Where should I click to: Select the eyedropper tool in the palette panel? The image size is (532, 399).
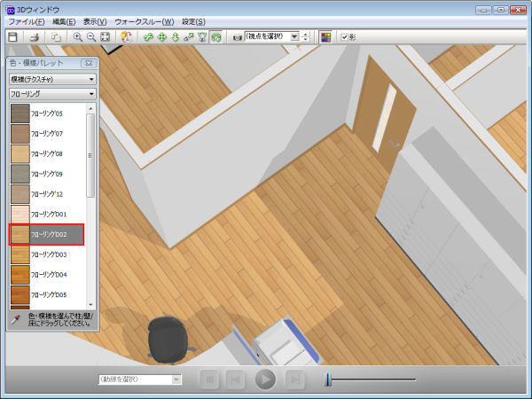pyautogui.click(x=16, y=317)
